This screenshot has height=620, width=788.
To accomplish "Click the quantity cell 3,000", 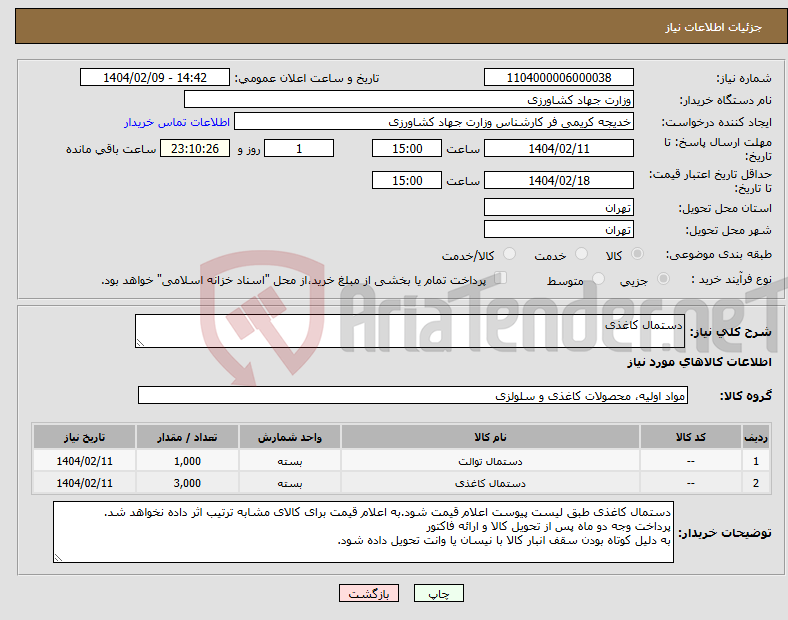I will pos(187,483).
